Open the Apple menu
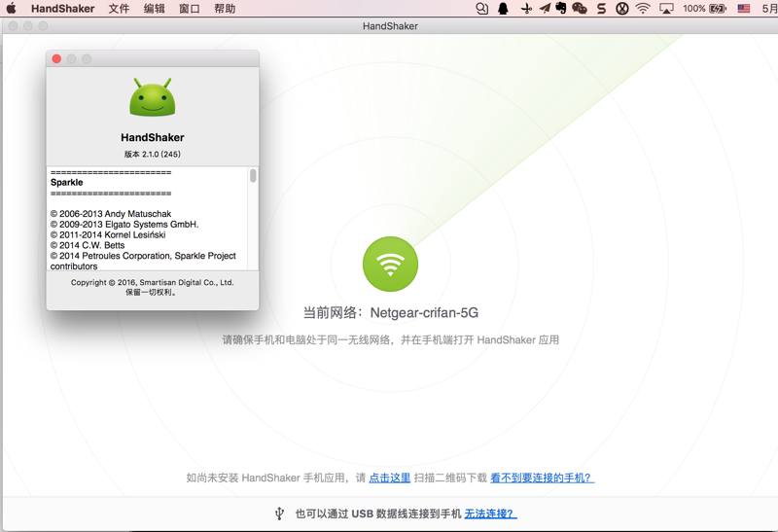 click(11, 8)
